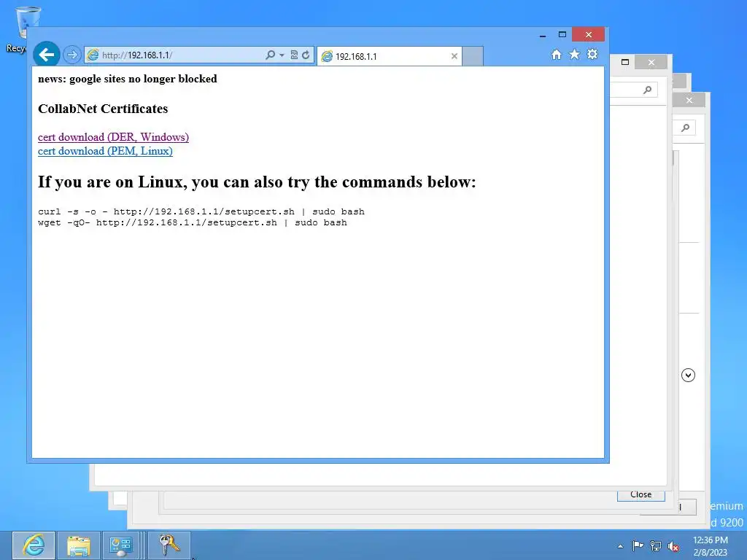Minimize the Internet Explorer window
The height and width of the screenshot is (560, 747).
click(x=543, y=35)
